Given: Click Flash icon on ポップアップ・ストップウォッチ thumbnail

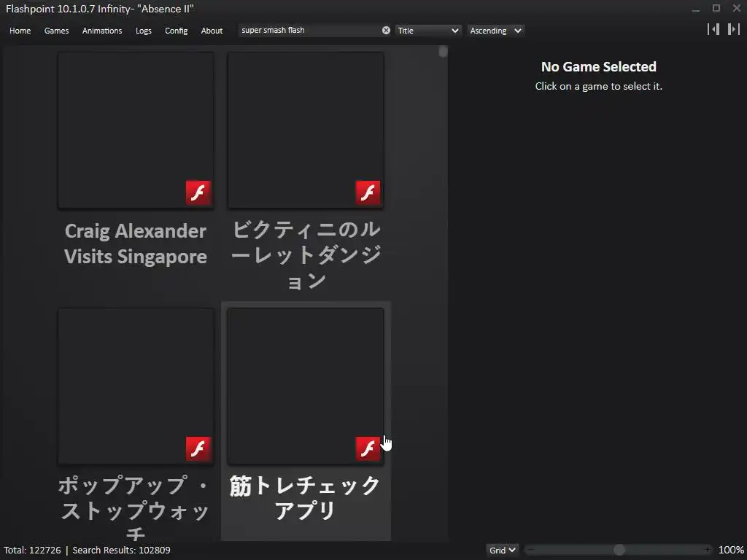Looking at the screenshot, I should (x=198, y=448).
